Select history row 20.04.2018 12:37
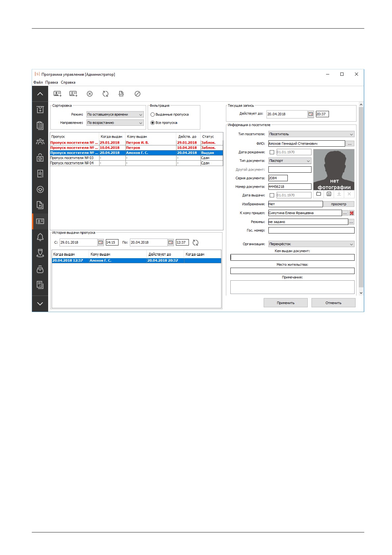This screenshot has height=555, width=392. (136, 260)
